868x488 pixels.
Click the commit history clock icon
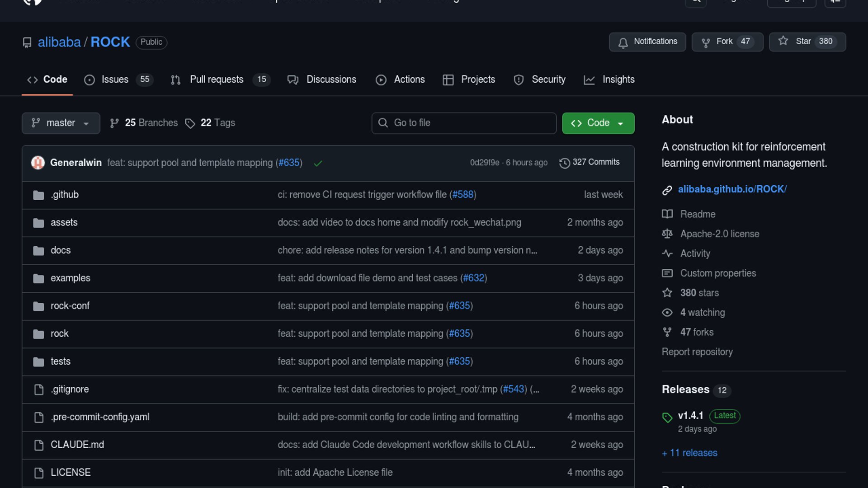564,163
